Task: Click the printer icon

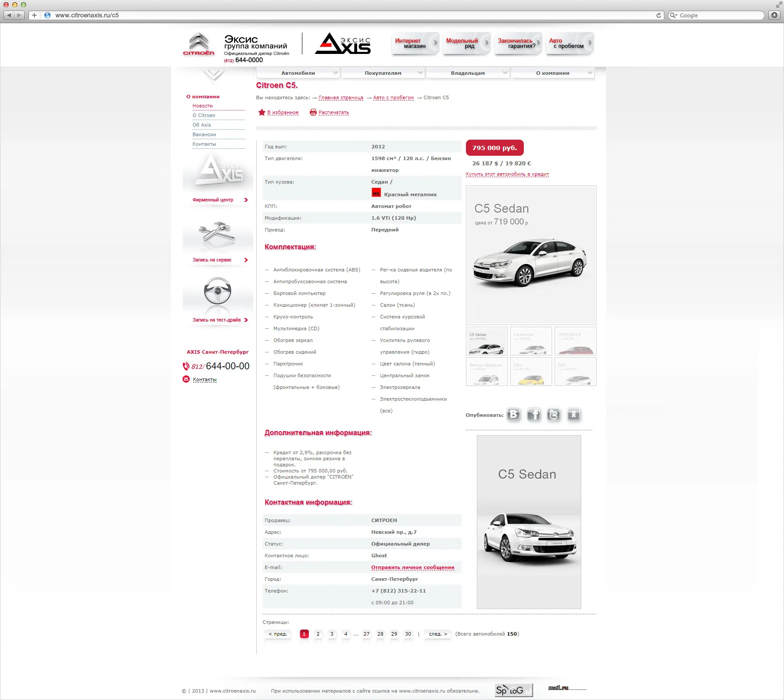Action: pyautogui.click(x=313, y=112)
